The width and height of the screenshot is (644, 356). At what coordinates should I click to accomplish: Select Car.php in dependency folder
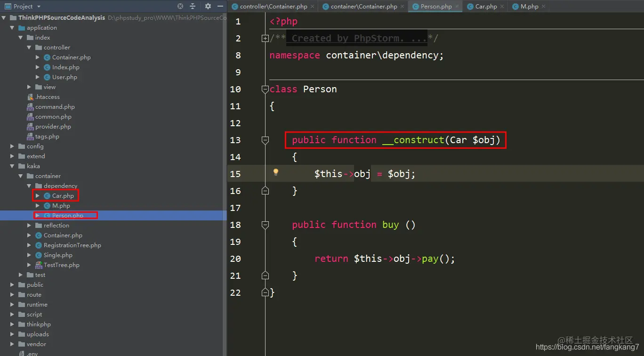tap(63, 196)
